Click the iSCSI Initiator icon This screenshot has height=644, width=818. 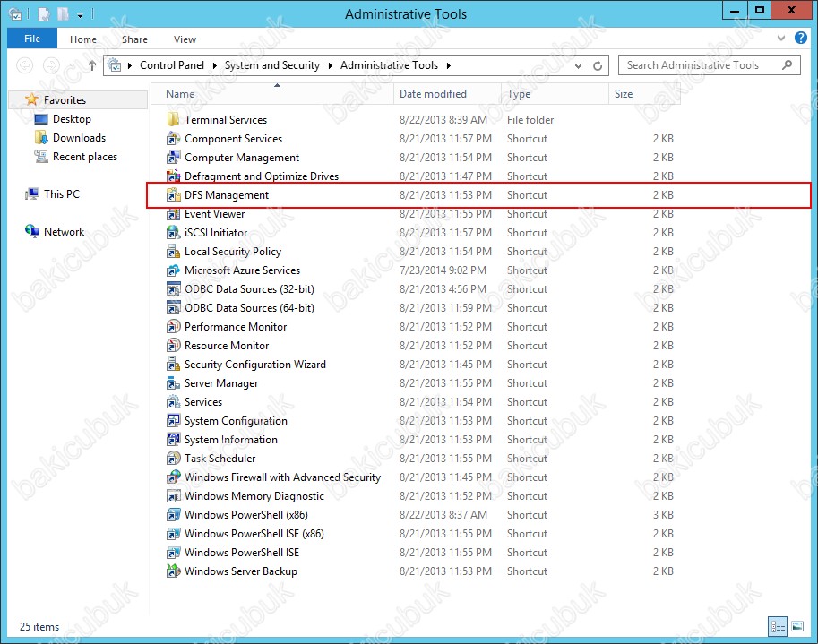coord(173,233)
